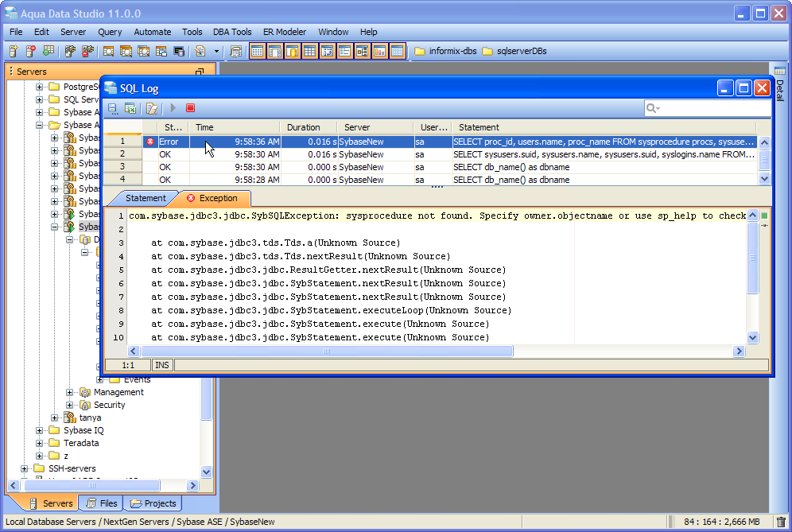Sort by the Time column header
The image size is (792, 532).
235,127
